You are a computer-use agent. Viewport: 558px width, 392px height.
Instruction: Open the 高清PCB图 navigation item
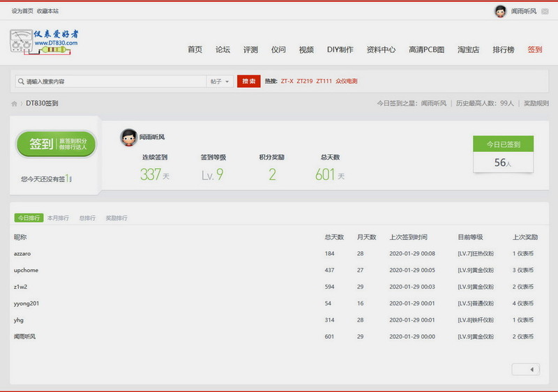pos(426,50)
